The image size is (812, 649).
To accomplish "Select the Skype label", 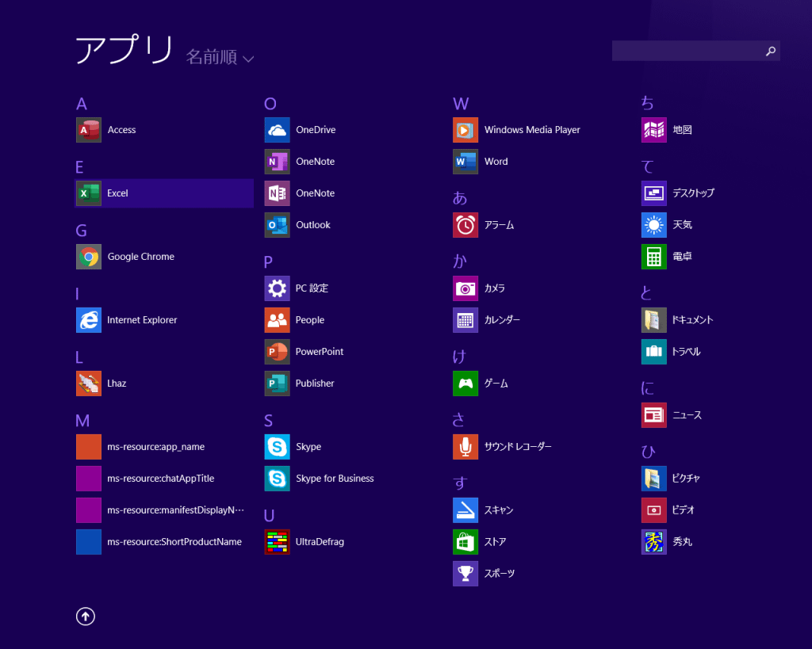I will (308, 447).
